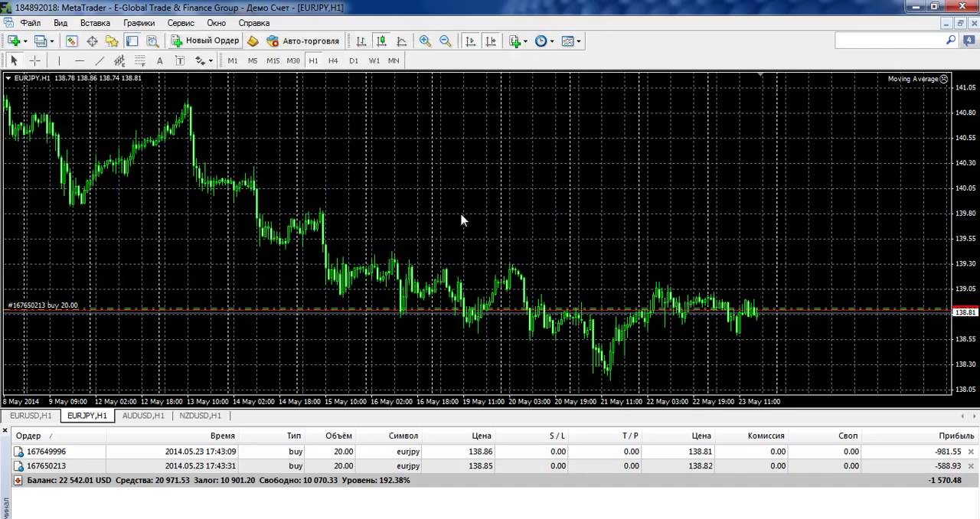The image size is (980, 519).
Task: Open the chart periods clock icon
Action: [x=541, y=41]
